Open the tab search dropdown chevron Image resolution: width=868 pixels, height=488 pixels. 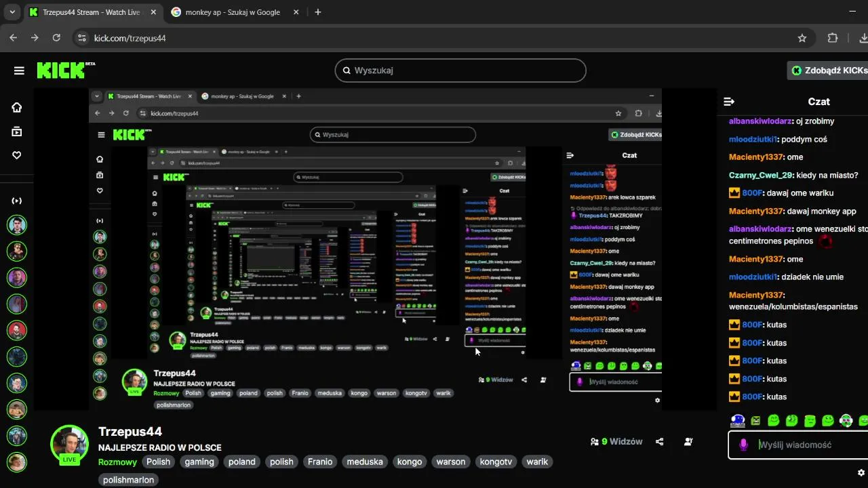click(12, 12)
